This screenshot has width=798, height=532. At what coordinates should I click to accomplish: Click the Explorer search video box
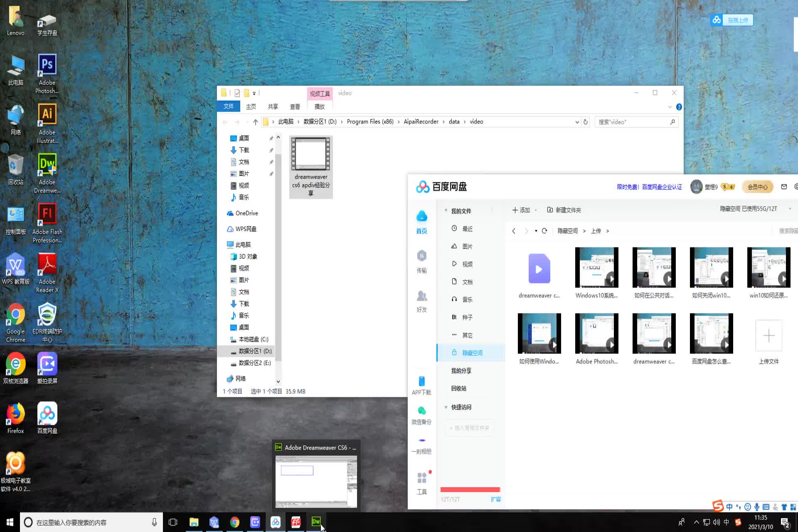point(636,122)
